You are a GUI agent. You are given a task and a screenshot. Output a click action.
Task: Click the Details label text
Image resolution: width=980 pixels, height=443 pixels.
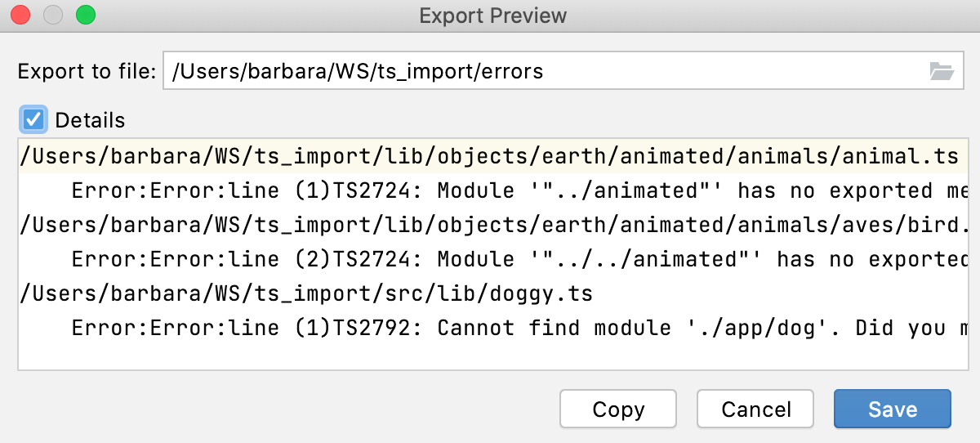point(90,120)
